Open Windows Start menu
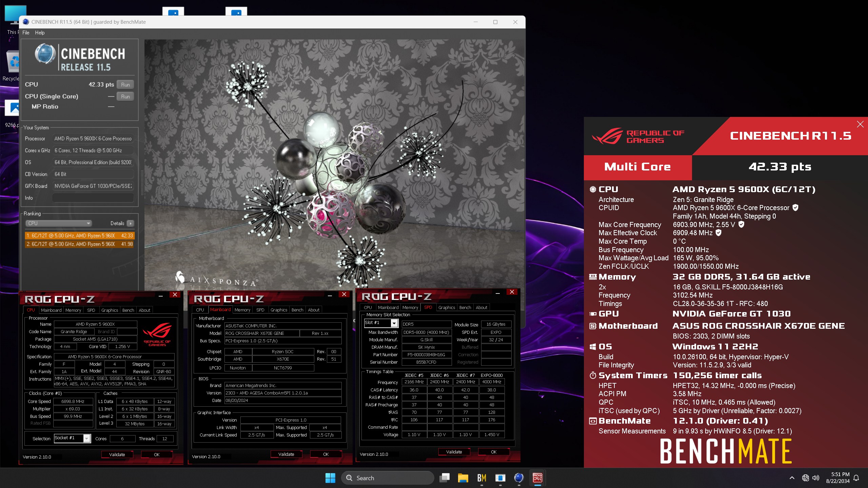The height and width of the screenshot is (488, 868). 330,478
